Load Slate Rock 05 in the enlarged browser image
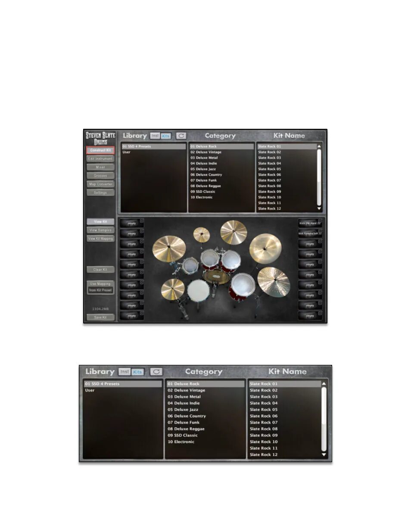Screen dimensions: 411x532 285,410
